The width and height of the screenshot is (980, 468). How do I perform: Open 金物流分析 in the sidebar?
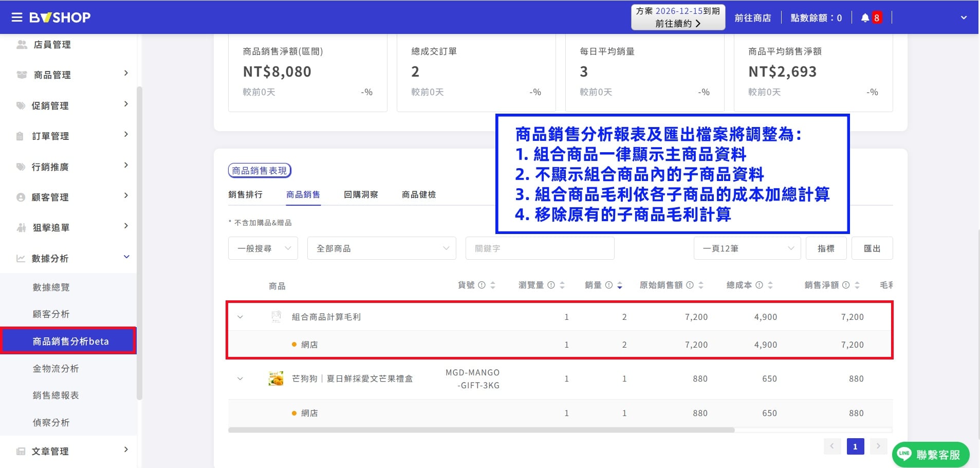click(56, 368)
